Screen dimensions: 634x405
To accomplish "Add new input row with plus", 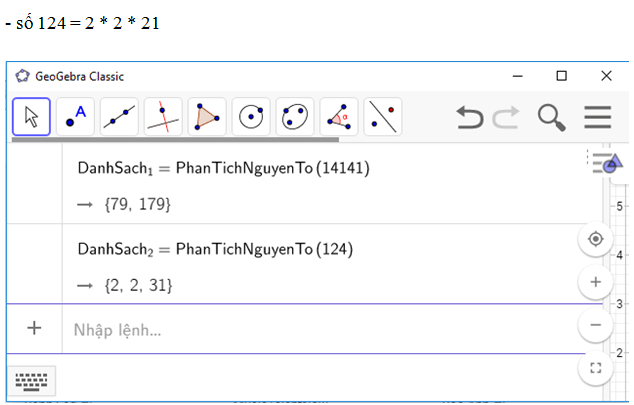I will [34, 328].
